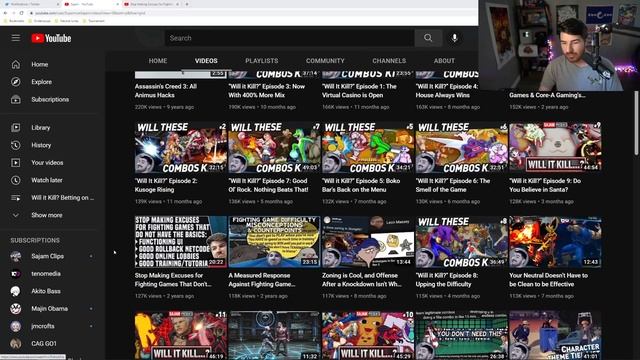Click CAG GO1 channel avatar

[16, 344]
